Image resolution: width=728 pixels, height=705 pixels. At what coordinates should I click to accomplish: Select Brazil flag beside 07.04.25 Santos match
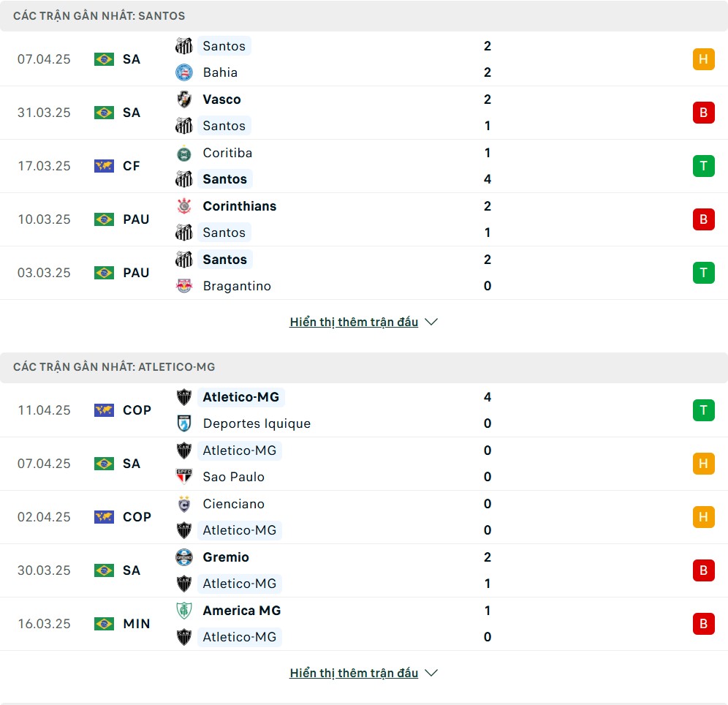tap(104, 59)
